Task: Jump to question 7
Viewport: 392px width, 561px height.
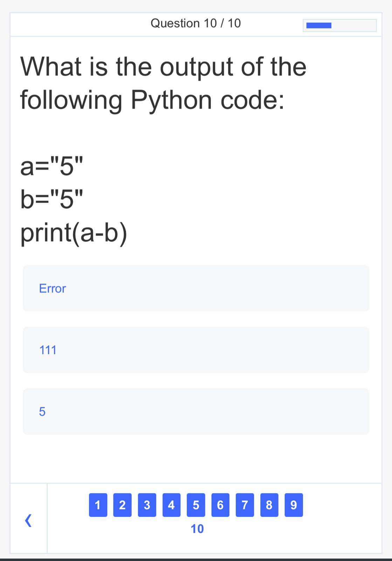Action: (x=245, y=505)
